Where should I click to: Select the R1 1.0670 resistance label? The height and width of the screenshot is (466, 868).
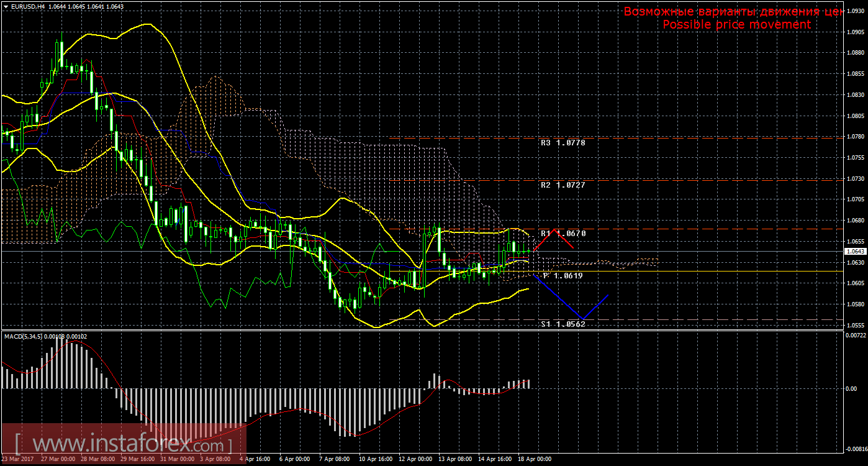563,234
